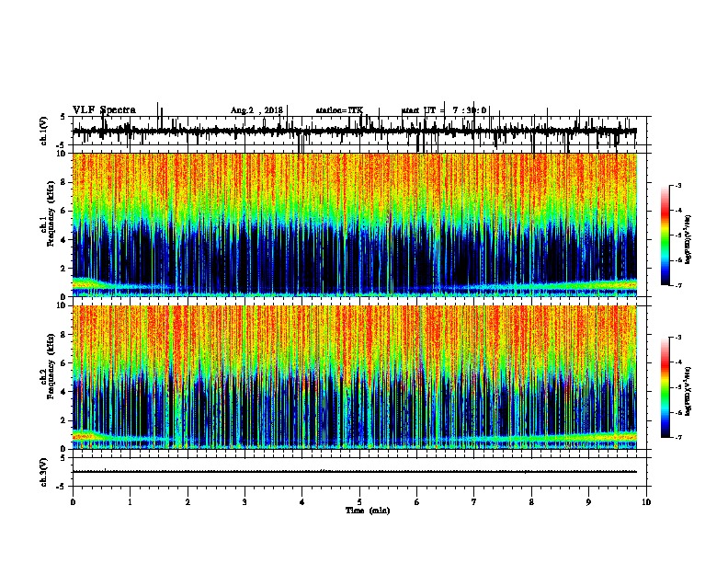Viewport: 728px width, 563px height.
Task: Click inside the ch.1 spectrogram panel
Action: [x=355, y=224]
